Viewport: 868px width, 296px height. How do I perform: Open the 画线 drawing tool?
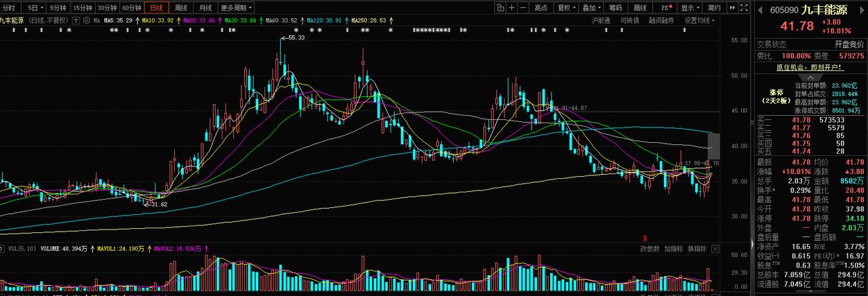pos(639,7)
